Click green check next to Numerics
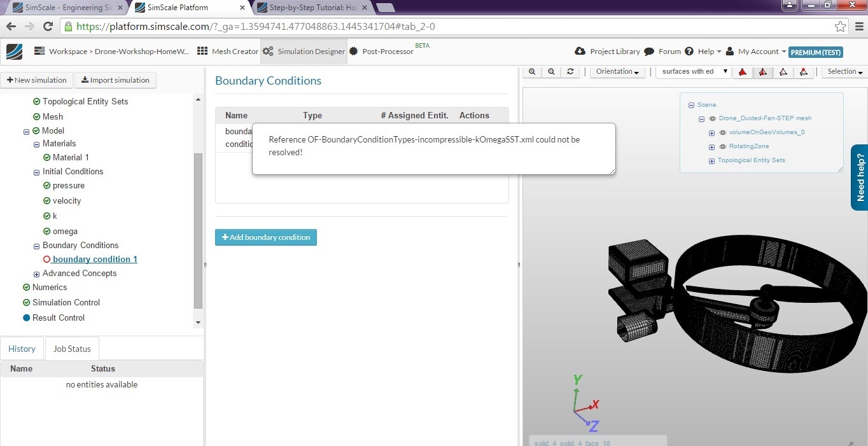This screenshot has width=868, height=446. (x=26, y=288)
